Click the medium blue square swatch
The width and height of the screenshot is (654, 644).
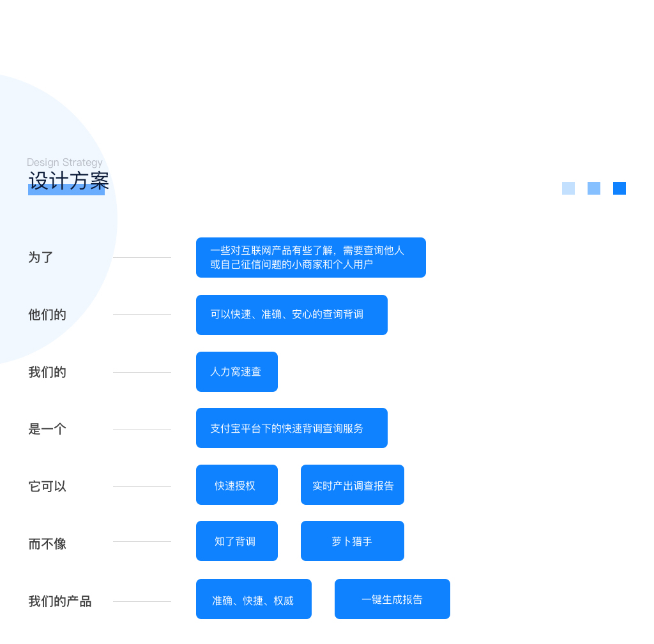pyautogui.click(x=593, y=188)
